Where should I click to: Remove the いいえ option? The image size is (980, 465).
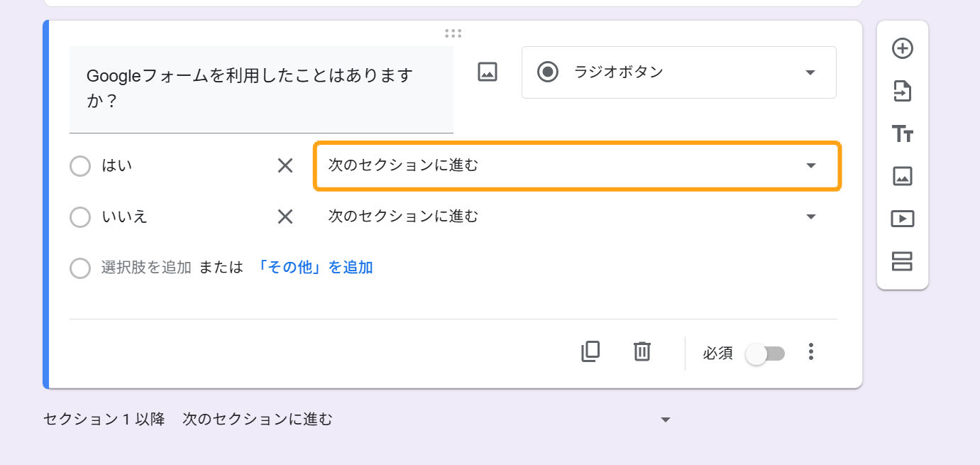[285, 217]
